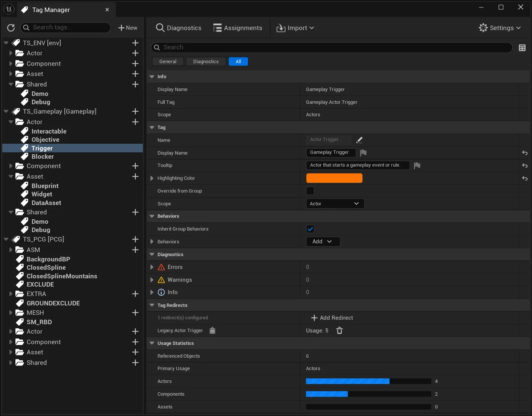Collapse the Info section header

[152, 77]
